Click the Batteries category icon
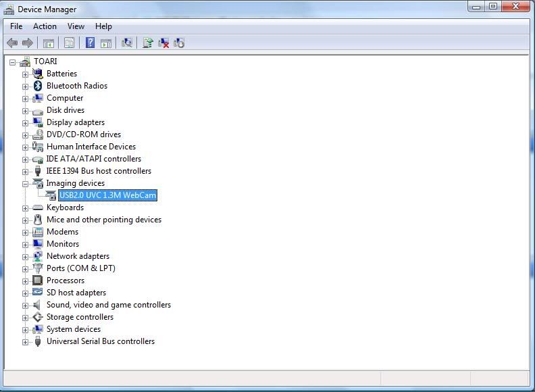Image resolution: width=535 pixels, height=392 pixels. (38, 74)
